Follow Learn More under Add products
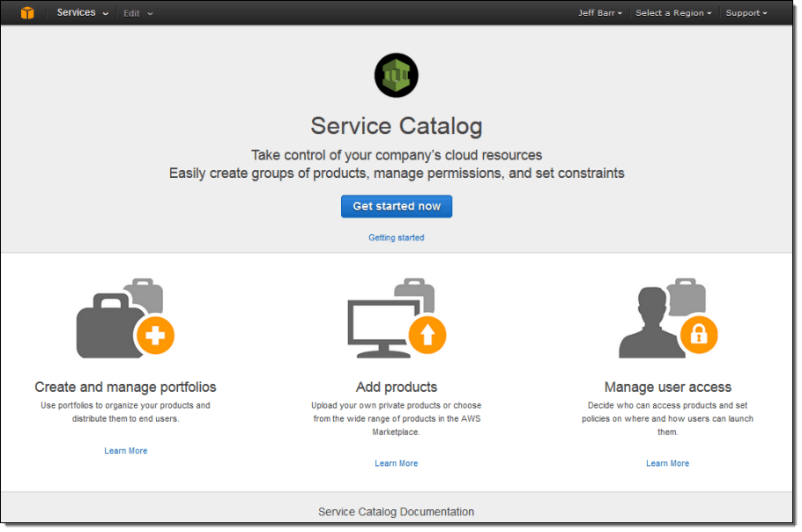 [x=397, y=463]
